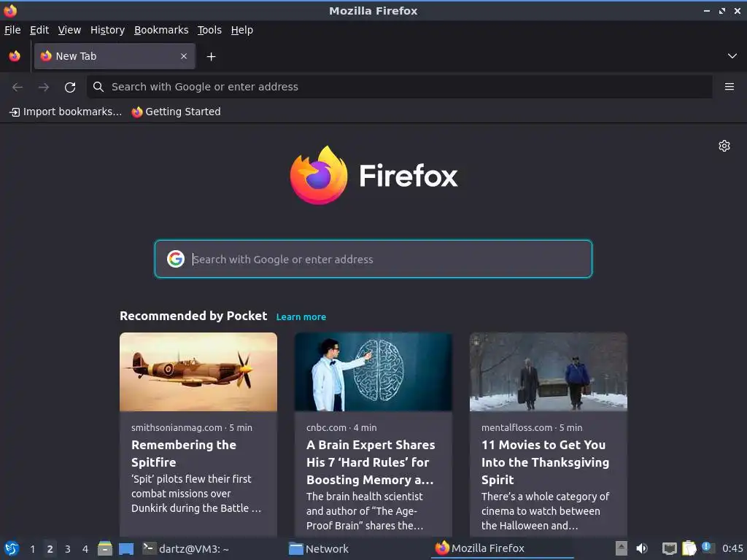
Task: Click the update notification tray icon
Action: coord(708,548)
